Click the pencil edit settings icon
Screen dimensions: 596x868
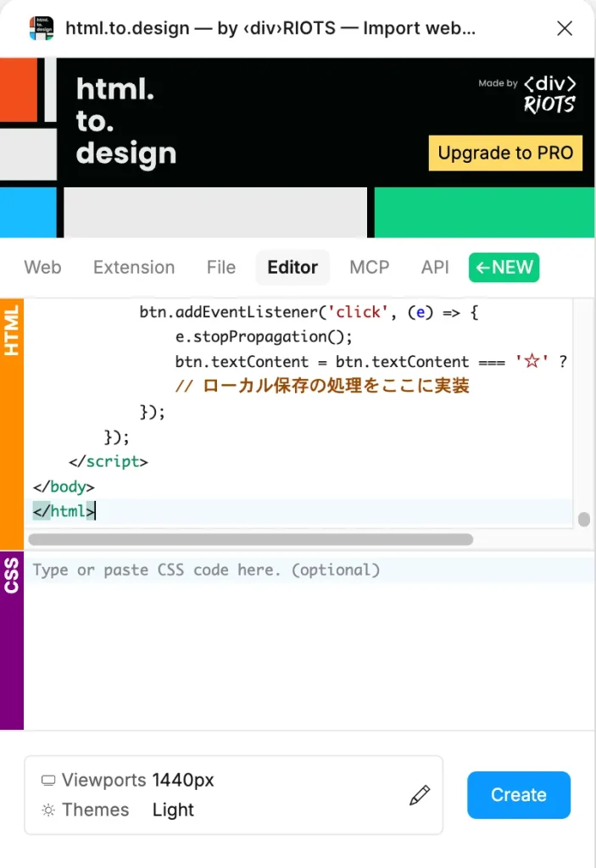(420, 795)
